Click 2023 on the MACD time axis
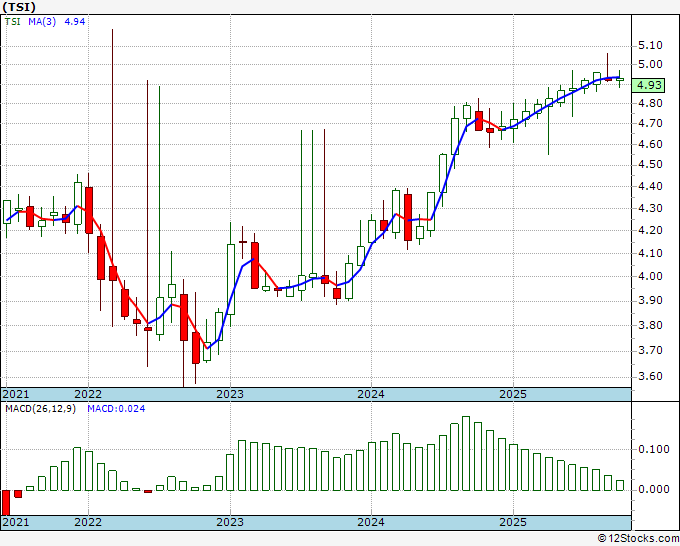680x546 pixels. click(x=230, y=522)
